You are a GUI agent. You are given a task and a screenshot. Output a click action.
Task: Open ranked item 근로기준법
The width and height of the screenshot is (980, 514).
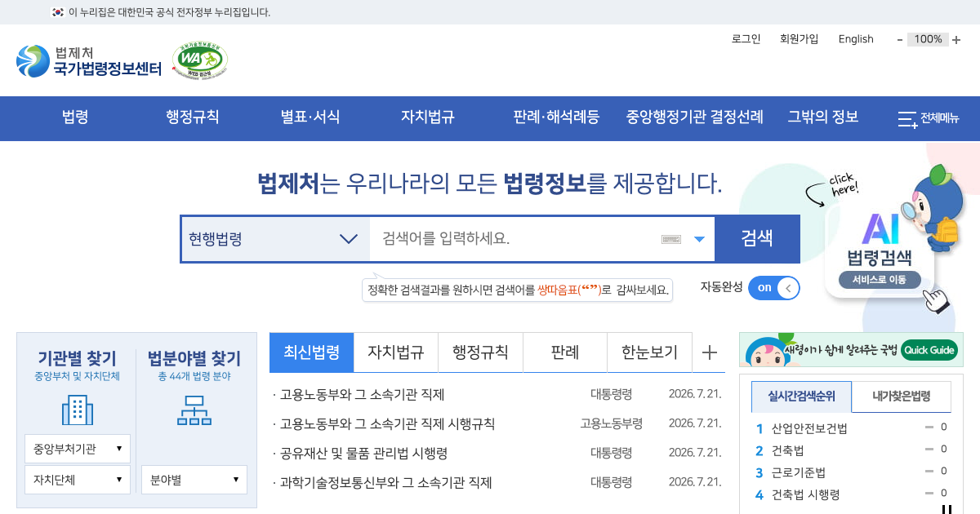click(799, 472)
